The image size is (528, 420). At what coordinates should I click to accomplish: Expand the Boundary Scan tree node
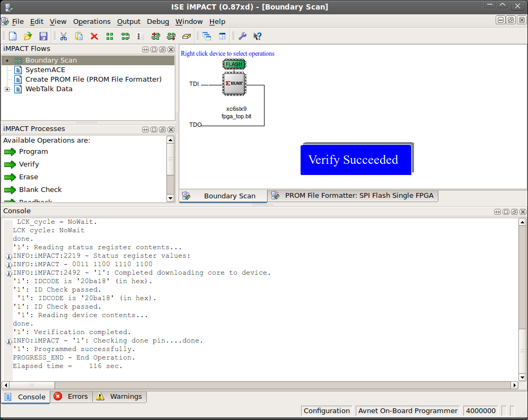pyautogui.click(x=7, y=60)
